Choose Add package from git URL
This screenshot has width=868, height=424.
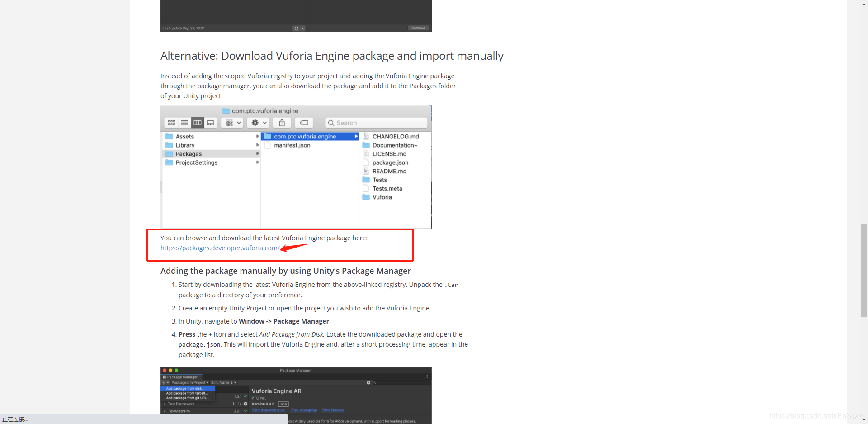(188, 398)
